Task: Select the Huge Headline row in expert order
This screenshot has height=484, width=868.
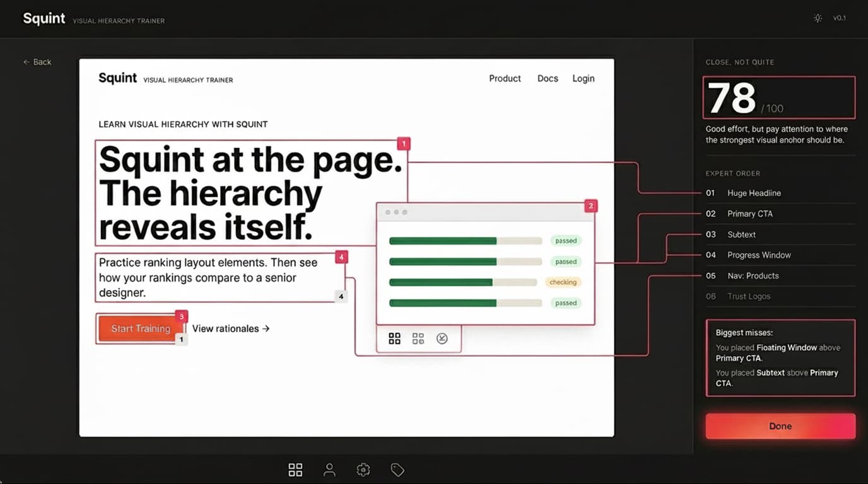Action: coord(780,193)
